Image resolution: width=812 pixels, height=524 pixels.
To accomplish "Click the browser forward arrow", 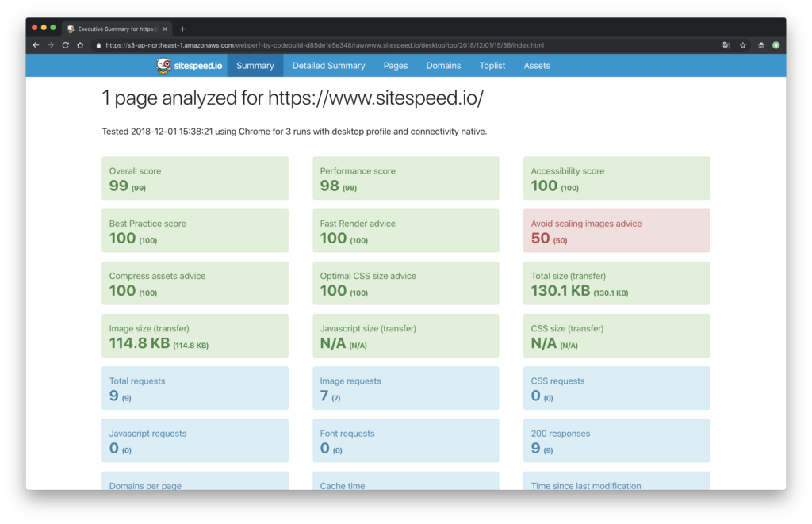I will (x=51, y=45).
